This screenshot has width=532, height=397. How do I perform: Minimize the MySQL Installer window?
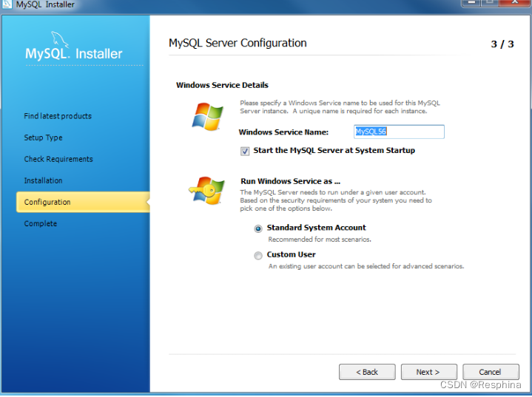click(471, 3)
